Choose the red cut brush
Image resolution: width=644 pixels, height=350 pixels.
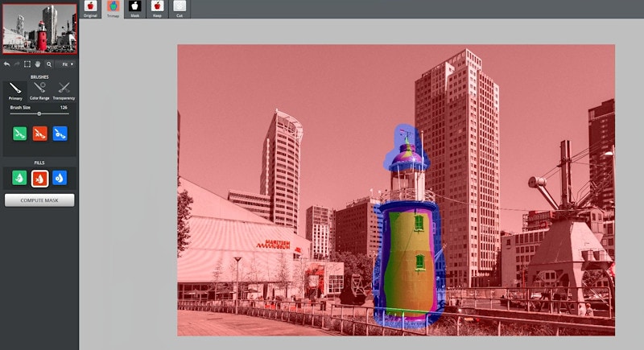[39, 134]
